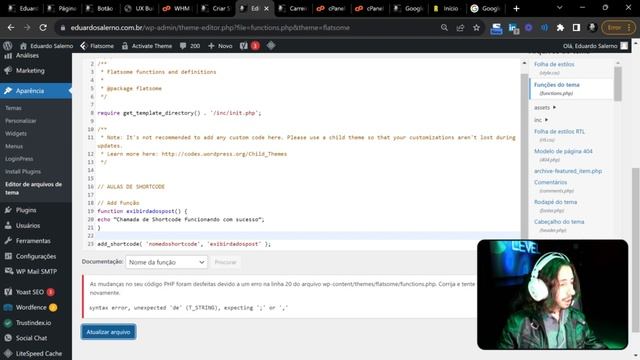Click the LinkedIn extension icon
The image size is (640, 360).
(x=513, y=28)
